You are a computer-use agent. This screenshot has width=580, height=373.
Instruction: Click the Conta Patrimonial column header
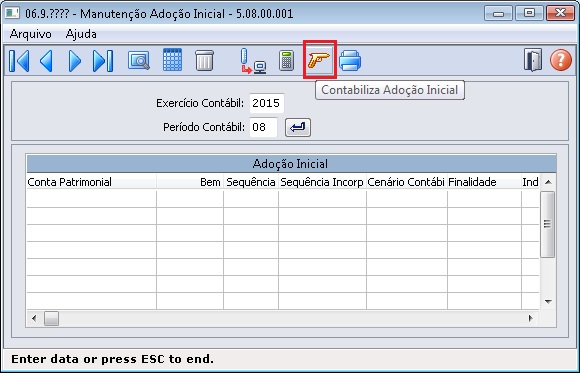coord(91,182)
